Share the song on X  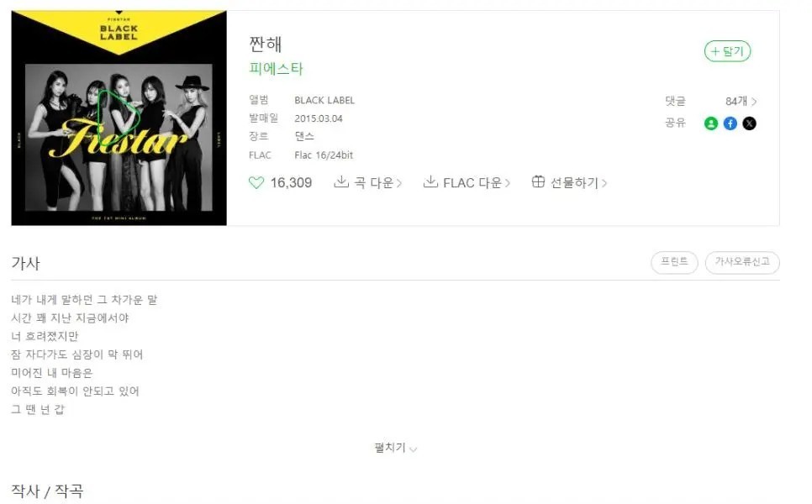tap(749, 123)
